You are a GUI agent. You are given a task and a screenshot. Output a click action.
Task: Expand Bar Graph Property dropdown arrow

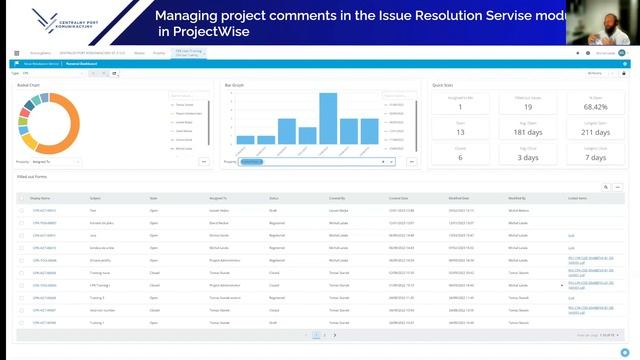(391, 162)
